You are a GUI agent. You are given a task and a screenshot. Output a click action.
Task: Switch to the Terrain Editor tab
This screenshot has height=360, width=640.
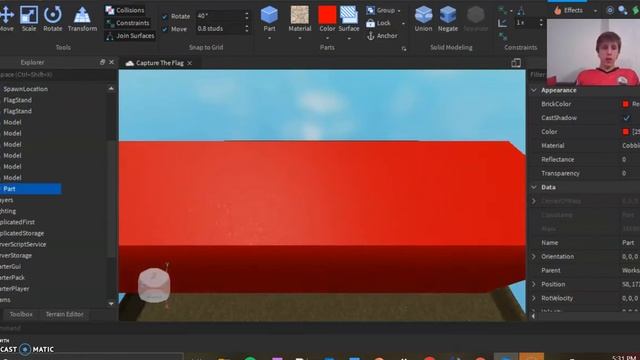click(64, 314)
